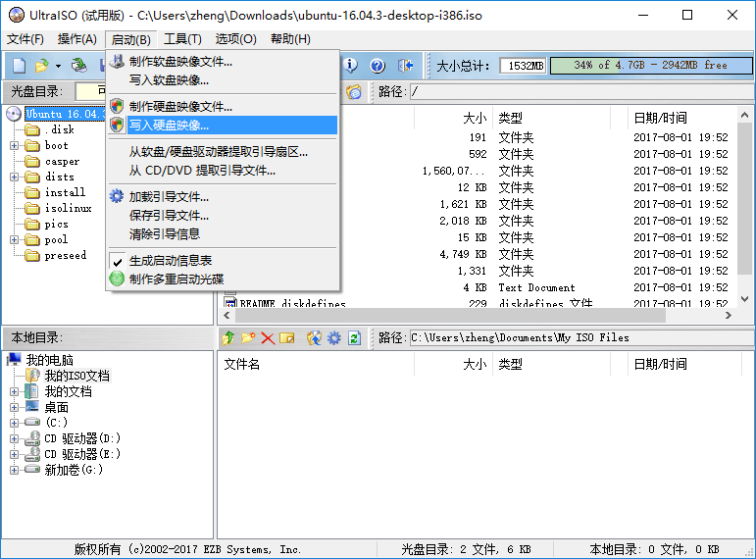Image resolution: width=756 pixels, height=559 pixels.
Task: Click the image info 'i' icon
Action: pos(350,65)
